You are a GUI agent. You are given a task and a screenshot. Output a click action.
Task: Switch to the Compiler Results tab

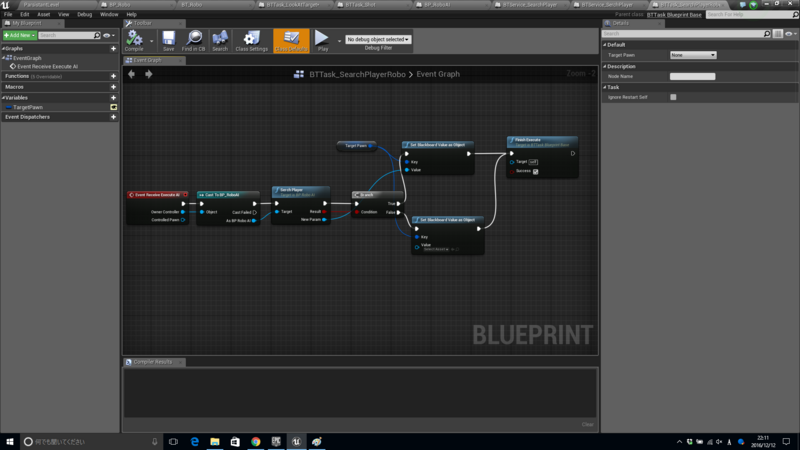pos(153,362)
